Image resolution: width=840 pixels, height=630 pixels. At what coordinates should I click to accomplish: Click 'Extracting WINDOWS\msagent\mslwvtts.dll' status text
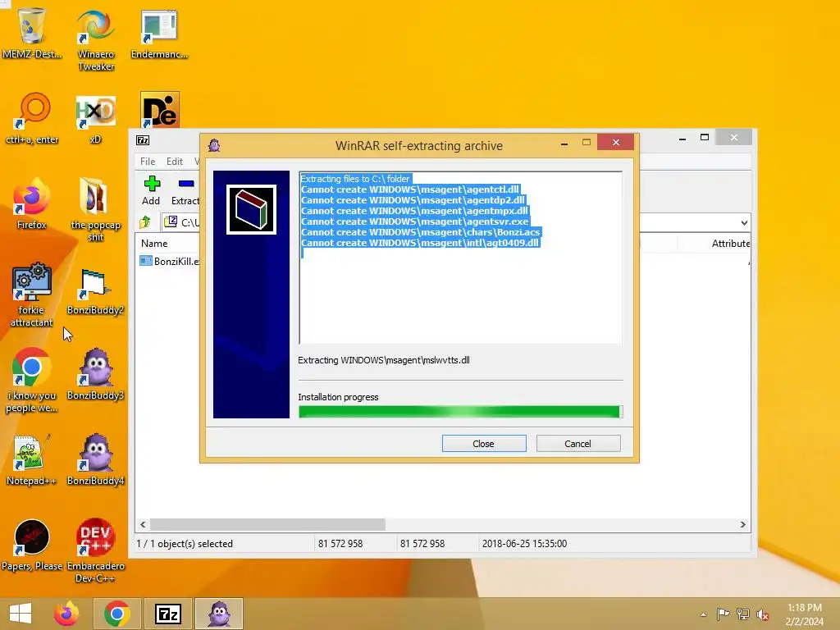pos(384,360)
